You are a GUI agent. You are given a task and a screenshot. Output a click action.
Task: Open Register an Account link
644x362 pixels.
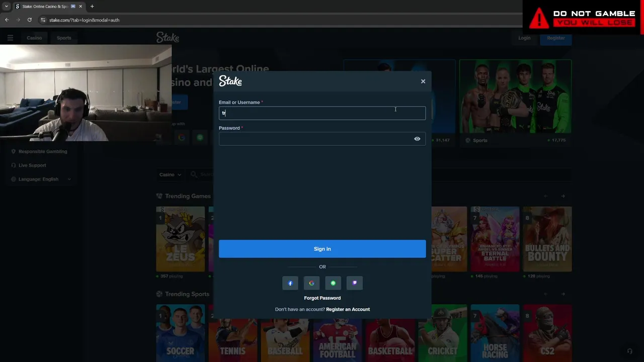(x=348, y=309)
